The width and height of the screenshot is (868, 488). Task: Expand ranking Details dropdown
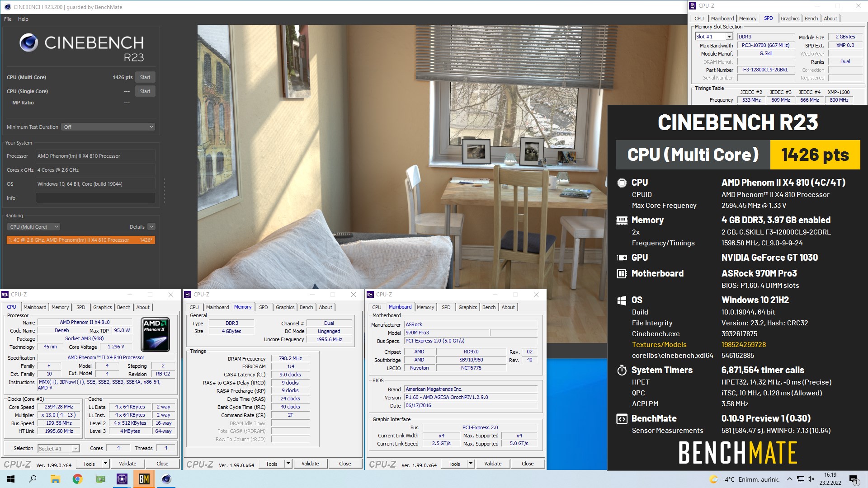[x=151, y=227]
